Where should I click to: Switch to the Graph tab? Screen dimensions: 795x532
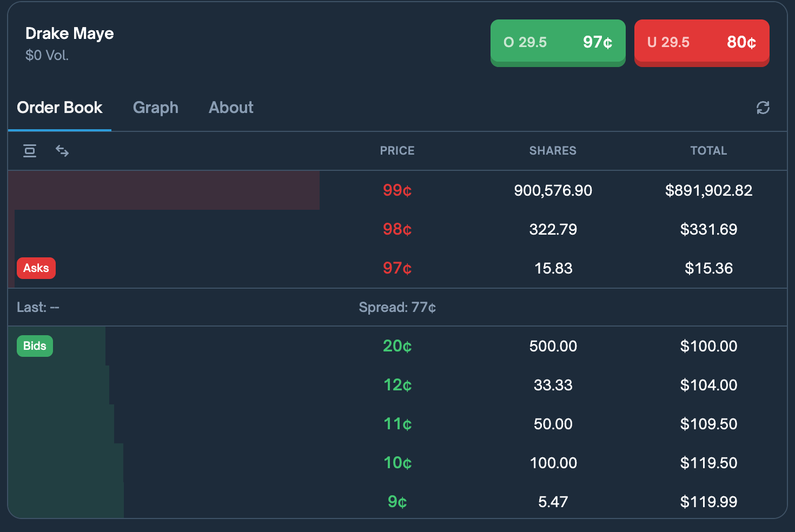point(156,108)
